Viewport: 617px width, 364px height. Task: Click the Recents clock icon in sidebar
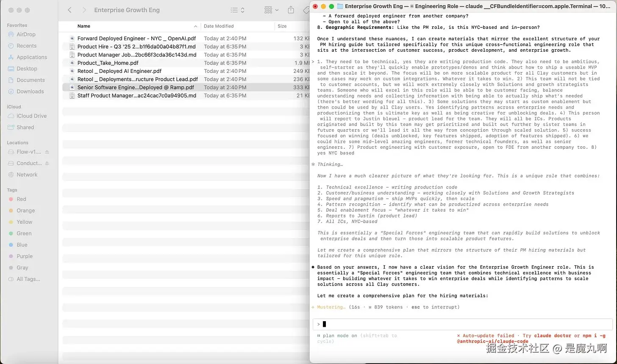tap(11, 46)
